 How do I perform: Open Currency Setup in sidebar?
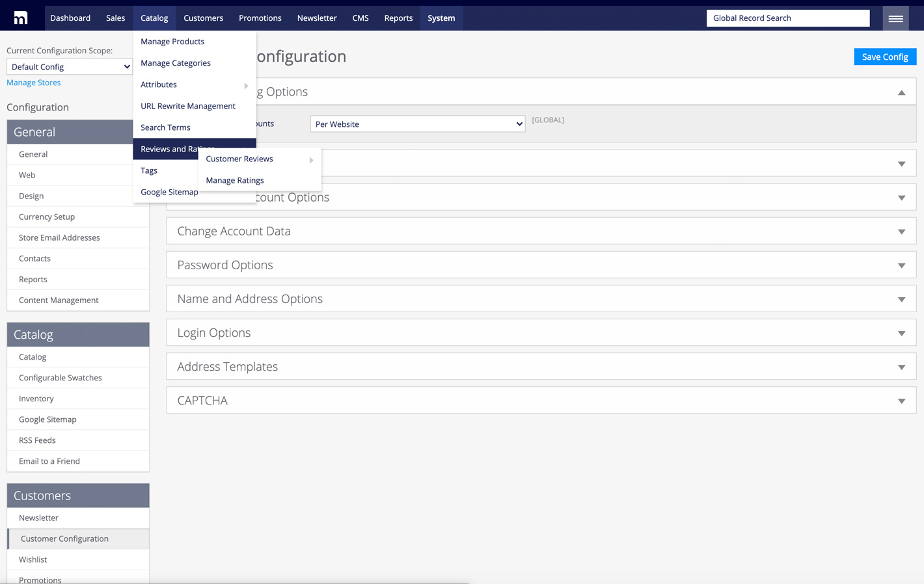(x=47, y=217)
